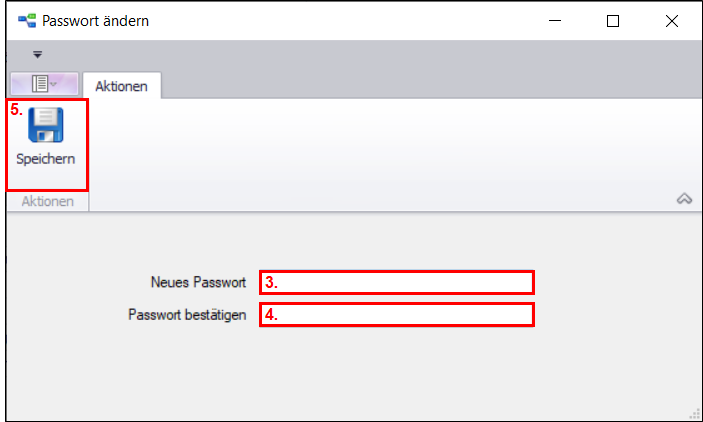Image resolution: width=703 pixels, height=422 pixels.
Task: Click the red number 3 marker
Action: tap(271, 283)
